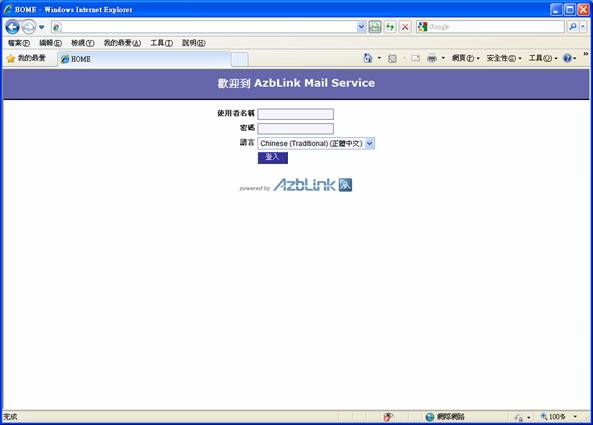Click the Forward navigation arrow
This screenshot has width=593, height=425.
[x=29, y=27]
